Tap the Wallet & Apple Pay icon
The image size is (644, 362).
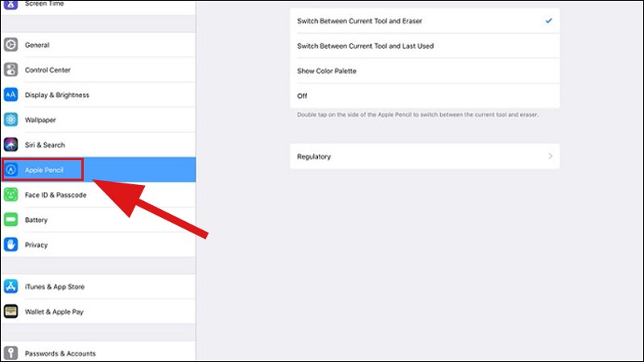point(11,311)
